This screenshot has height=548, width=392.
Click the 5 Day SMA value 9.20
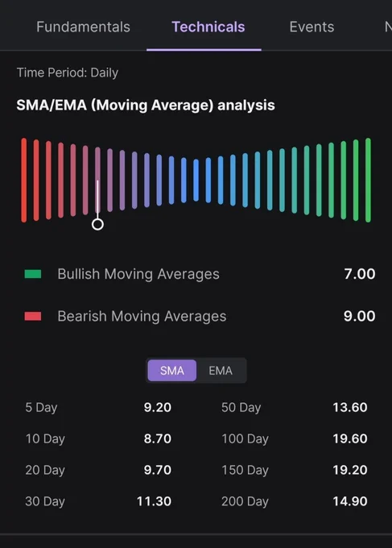pos(158,407)
